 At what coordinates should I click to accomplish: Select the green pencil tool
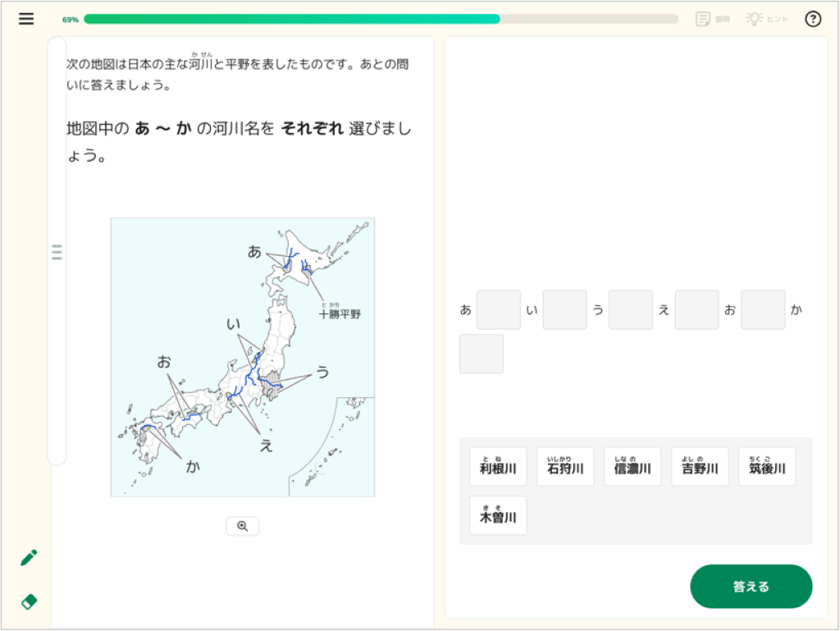coord(29,558)
